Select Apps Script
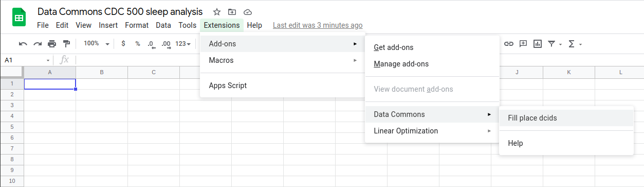 tap(282, 86)
